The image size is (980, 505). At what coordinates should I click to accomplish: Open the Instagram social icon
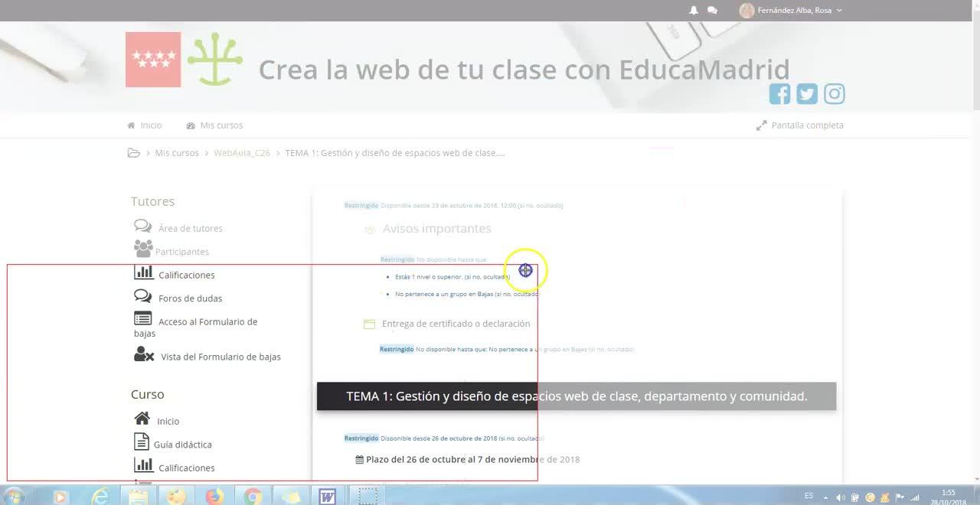point(835,94)
